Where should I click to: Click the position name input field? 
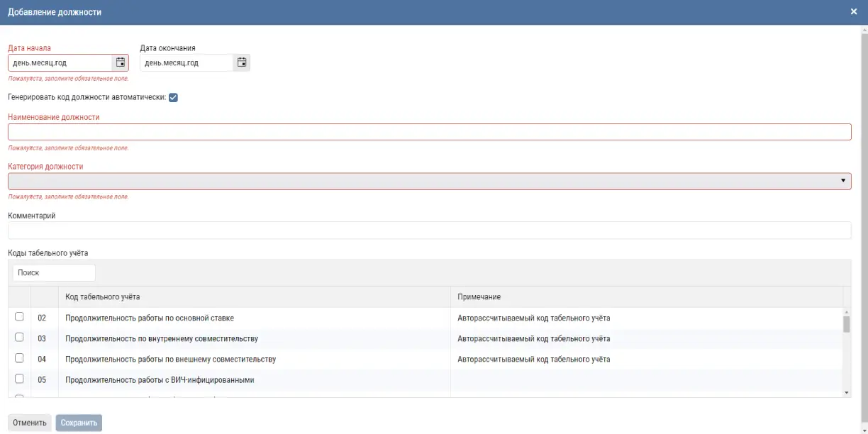pyautogui.click(x=429, y=132)
